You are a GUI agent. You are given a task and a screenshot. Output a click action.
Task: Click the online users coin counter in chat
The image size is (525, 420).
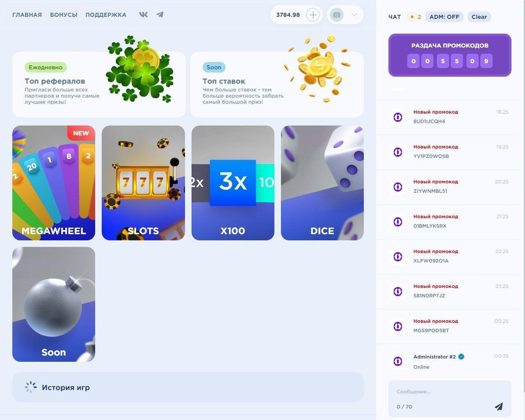[x=414, y=17]
